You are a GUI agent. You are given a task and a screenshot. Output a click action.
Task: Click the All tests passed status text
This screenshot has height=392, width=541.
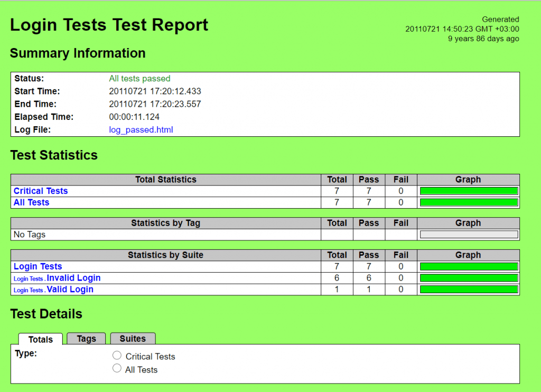point(139,78)
